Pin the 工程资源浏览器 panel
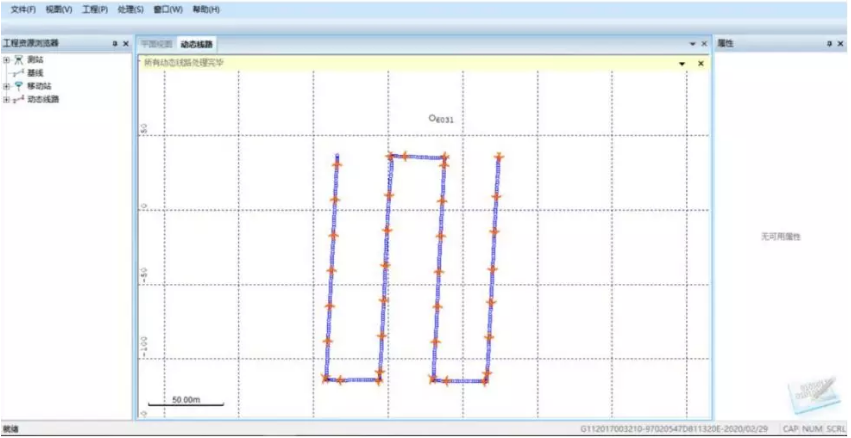851x438 pixels. coord(114,44)
